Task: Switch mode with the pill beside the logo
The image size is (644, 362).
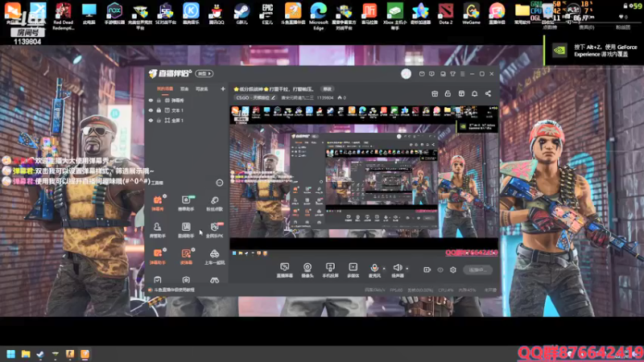Action: [204, 74]
